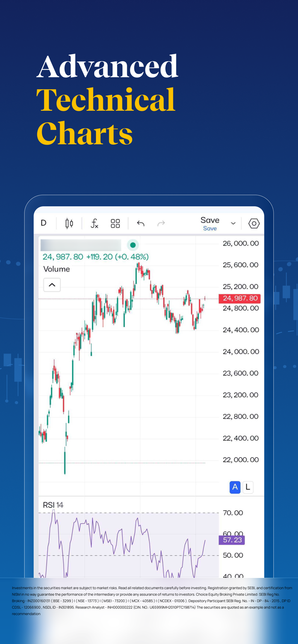Save the chart layout
The image size is (298, 644).
tap(210, 224)
